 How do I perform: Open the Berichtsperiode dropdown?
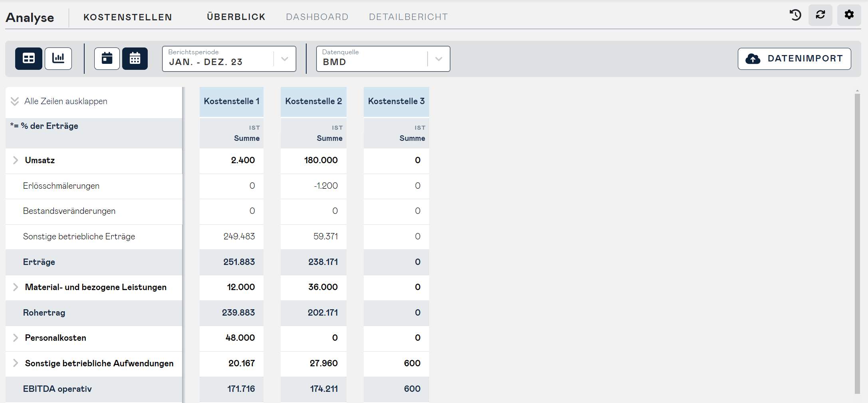[x=229, y=59]
